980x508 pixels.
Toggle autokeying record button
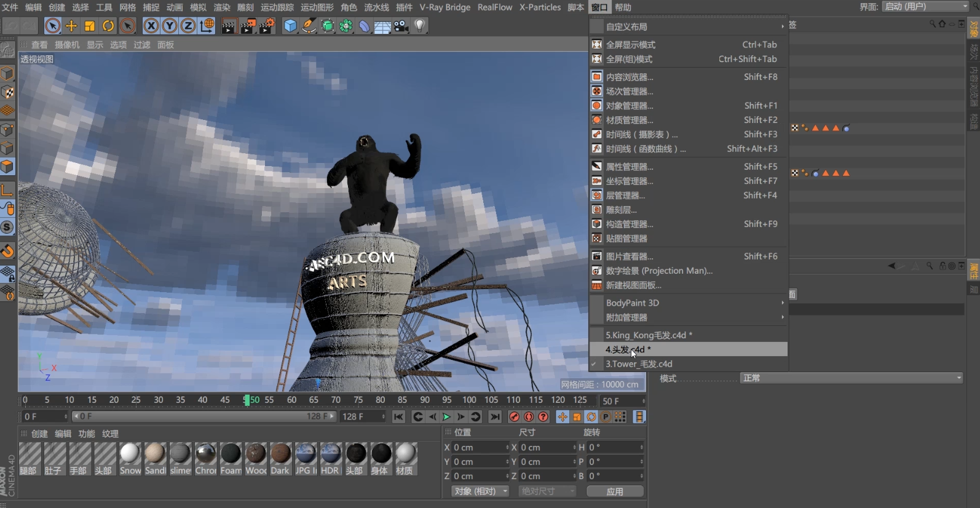pyautogui.click(x=529, y=417)
